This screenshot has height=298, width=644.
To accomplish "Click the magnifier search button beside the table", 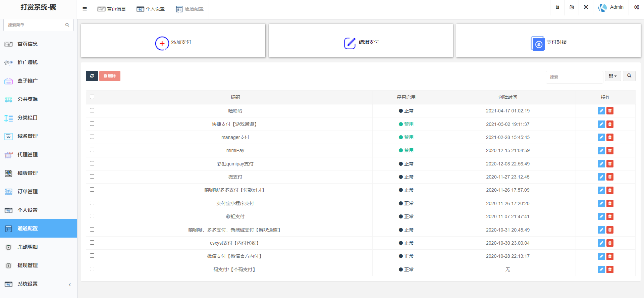I will (x=629, y=76).
